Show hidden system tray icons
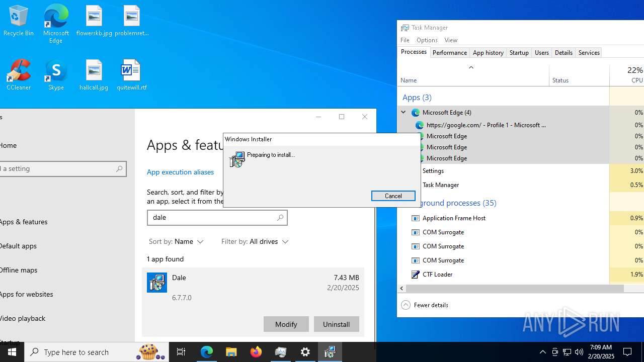The height and width of the screenshot is (362, 644). click(542, 352)
